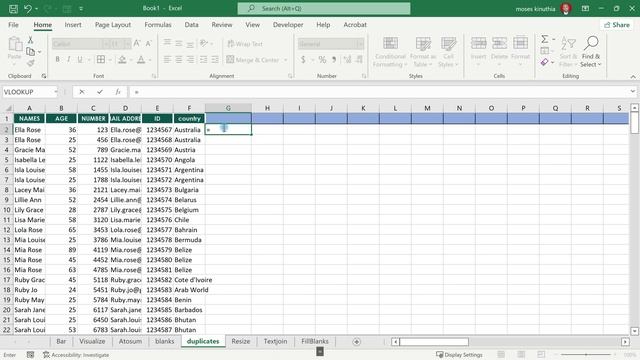This screenshot has width=640, height=360.
Task: Click the Cell Styles icon
Action: pos(448,44)
